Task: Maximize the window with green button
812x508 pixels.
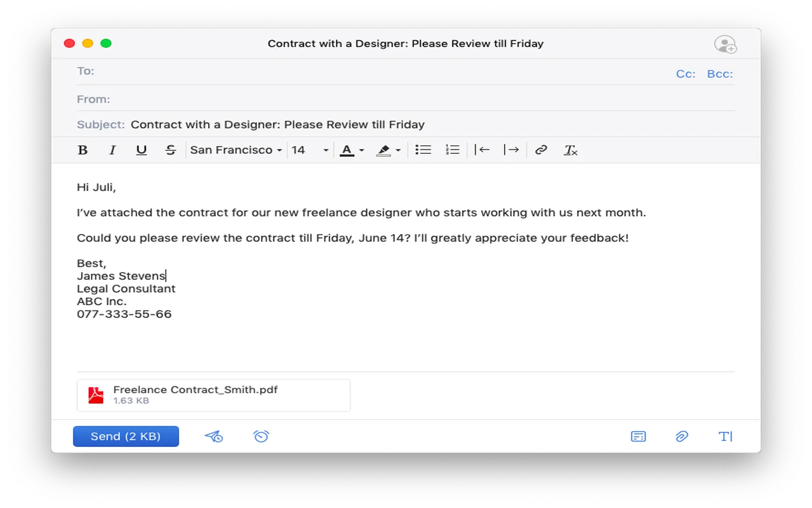Action: pyautogui.click(x=106, y=43)
